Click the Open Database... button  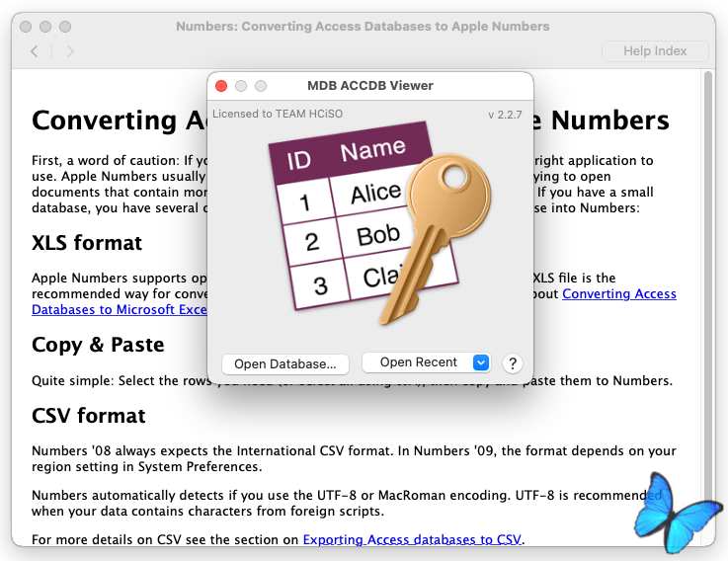click(285, 364)
